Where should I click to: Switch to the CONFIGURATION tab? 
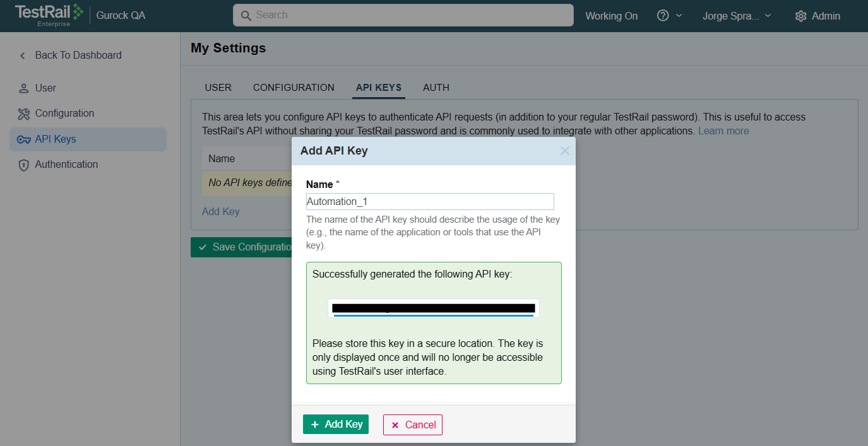coord(294,88)
